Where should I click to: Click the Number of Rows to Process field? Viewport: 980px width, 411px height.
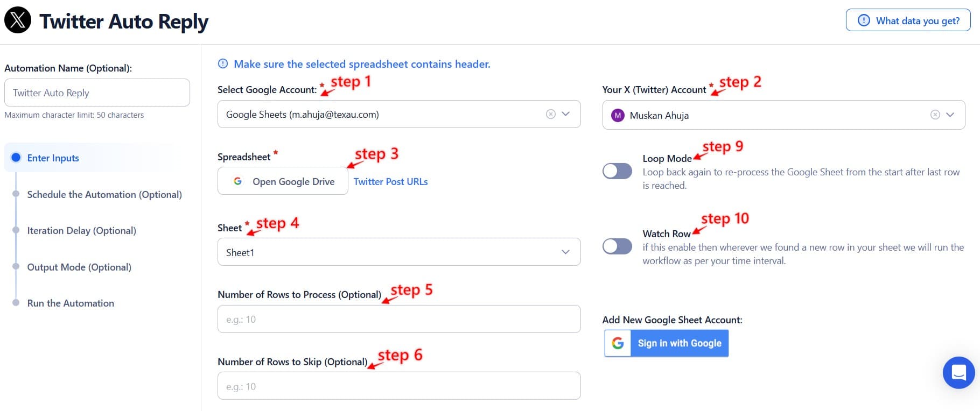coord(398,319)
